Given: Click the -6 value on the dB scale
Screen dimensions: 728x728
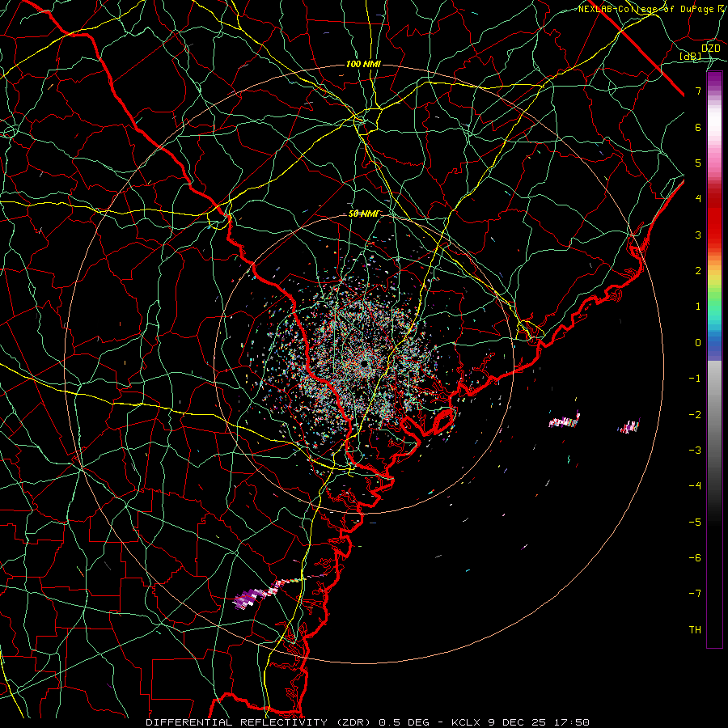Looking at the screenshot, I should tap(695, 557).
